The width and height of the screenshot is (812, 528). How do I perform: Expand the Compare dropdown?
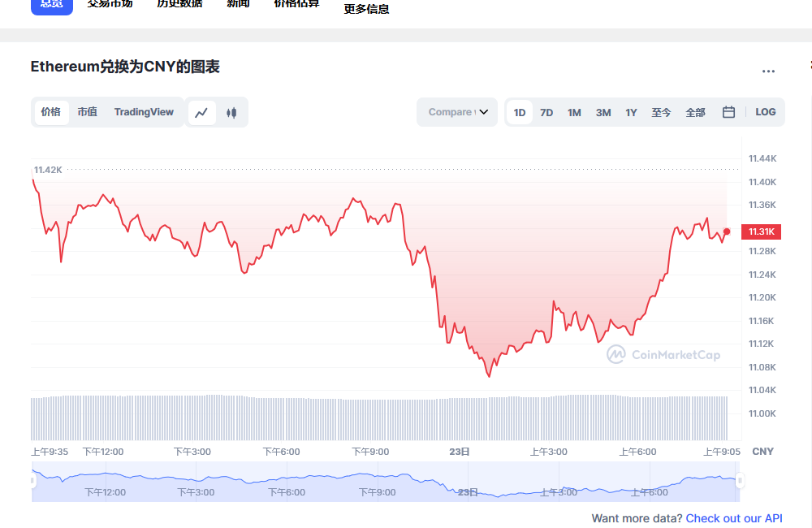458,112
